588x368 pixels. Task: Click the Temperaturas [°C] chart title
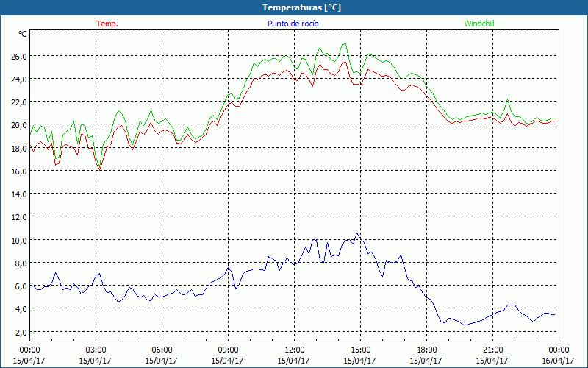302,7
